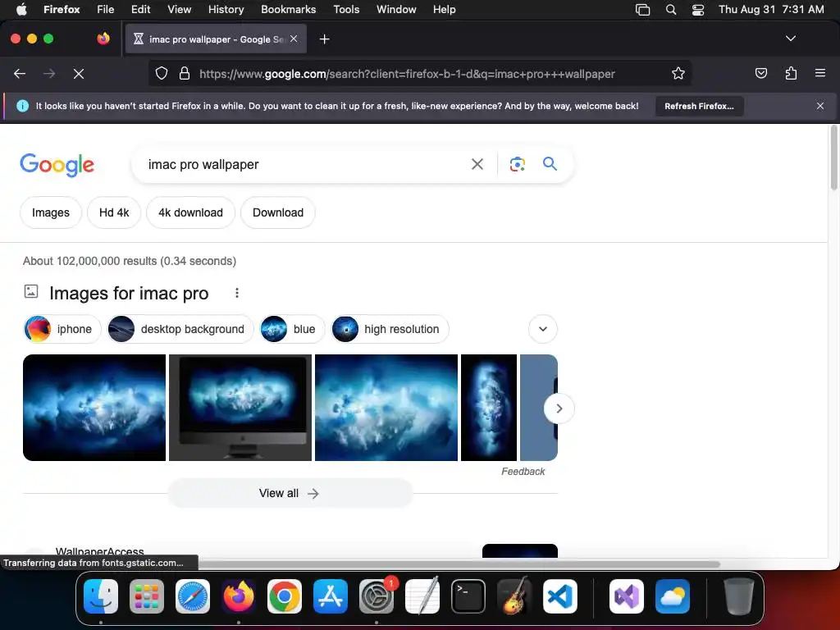Launch Google Chrome from the Dock
Screen dimensions: 840x630
tap(285, 596)
